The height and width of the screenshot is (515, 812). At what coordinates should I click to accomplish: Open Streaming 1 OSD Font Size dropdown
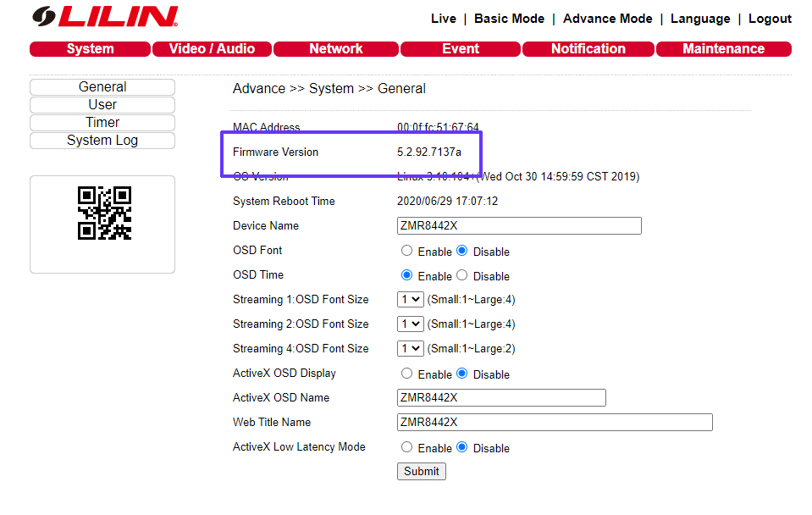(410, 300)
